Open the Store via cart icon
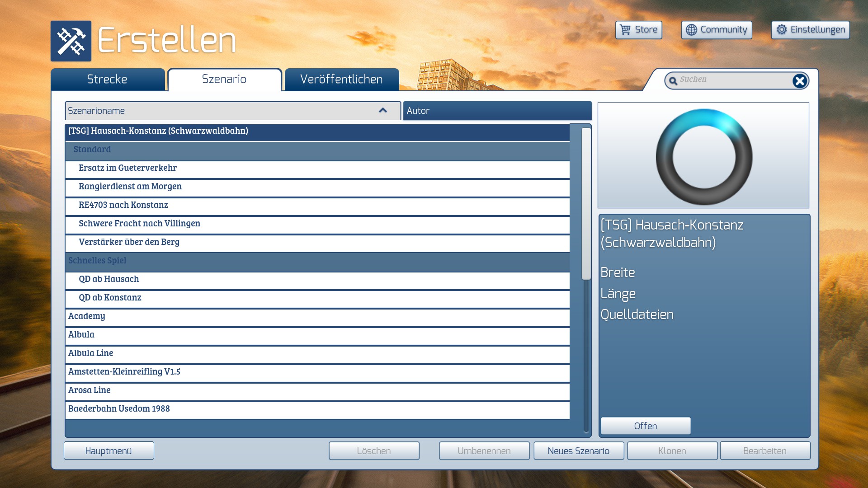 (625, 30)
